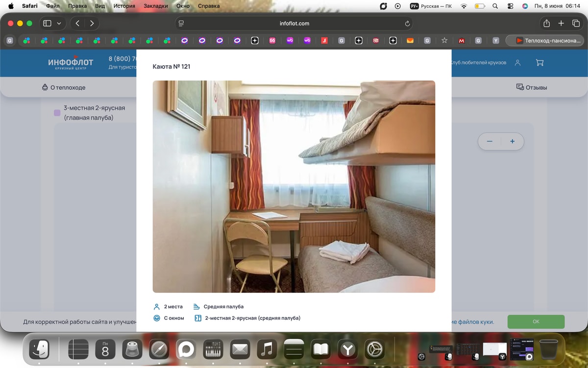This screenshot has width=588, height=368.
Task: Zoom in with the plus stepper button
Action: pos(513,141)
